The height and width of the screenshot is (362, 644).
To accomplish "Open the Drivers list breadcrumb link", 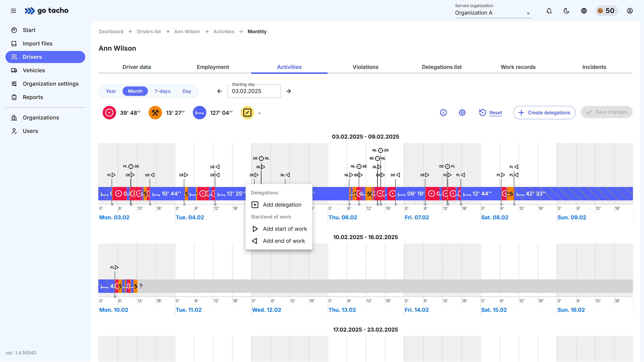I will click(148, 31).
